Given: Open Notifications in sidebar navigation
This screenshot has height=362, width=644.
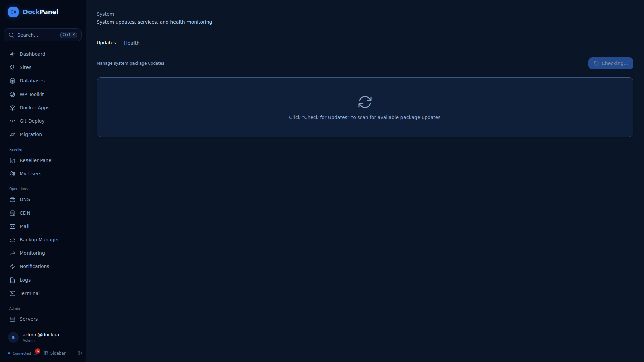Looking at the screenshot, I should tap(43, 266).
